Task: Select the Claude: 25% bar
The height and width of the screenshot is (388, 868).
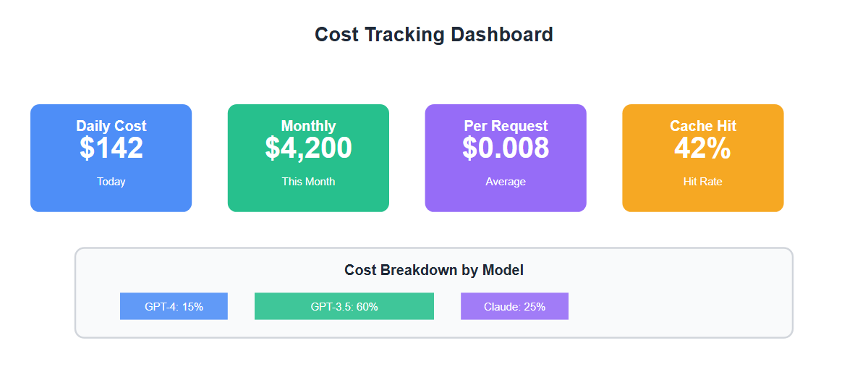Action: 514,306
